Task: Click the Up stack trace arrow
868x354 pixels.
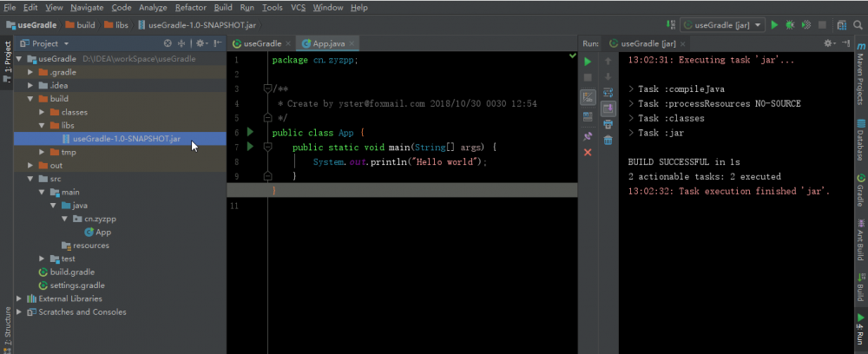Action: [608, 62]
